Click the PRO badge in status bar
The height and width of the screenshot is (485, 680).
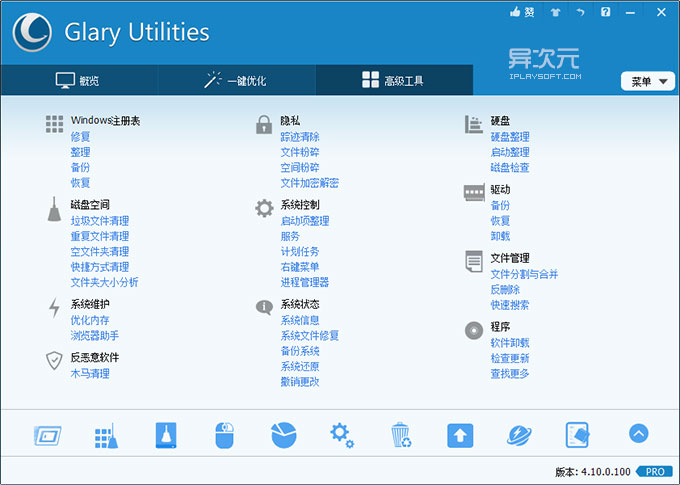point(655,472)
